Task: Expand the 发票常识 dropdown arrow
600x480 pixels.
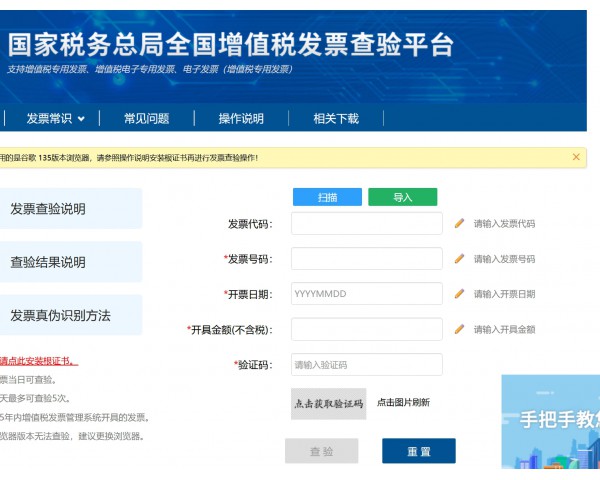Action: (x=81, y=119)
